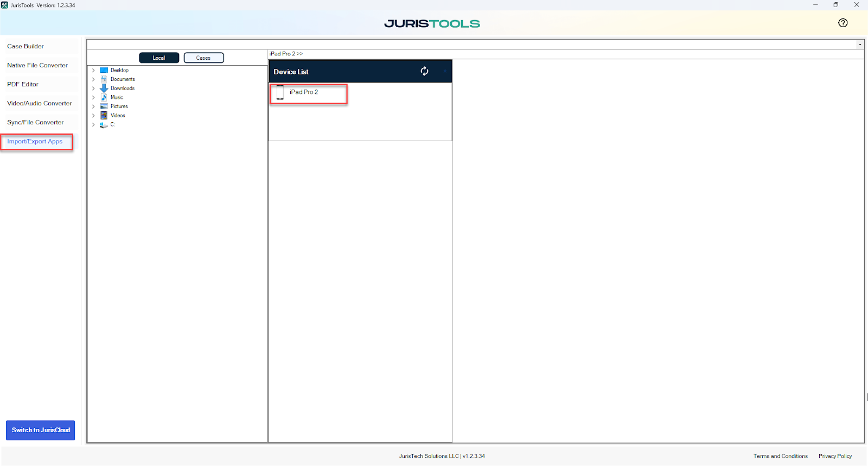Open the top path dropdown arrow

pos(860,45)
